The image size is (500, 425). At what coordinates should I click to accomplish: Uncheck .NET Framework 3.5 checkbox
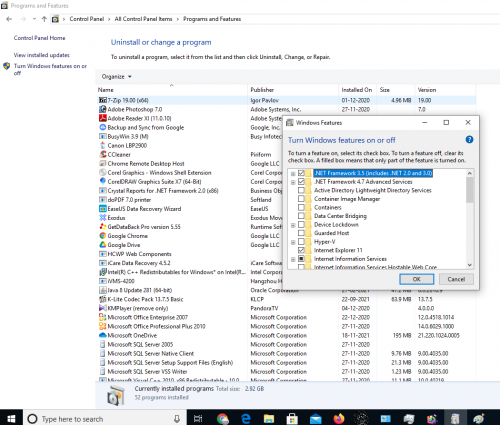[301, 173]
